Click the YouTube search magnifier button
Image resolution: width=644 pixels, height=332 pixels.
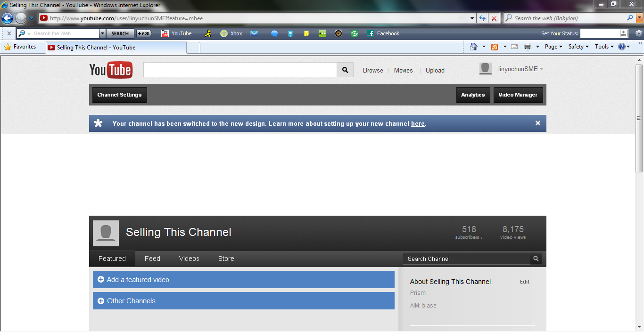[x=345, y=70]
